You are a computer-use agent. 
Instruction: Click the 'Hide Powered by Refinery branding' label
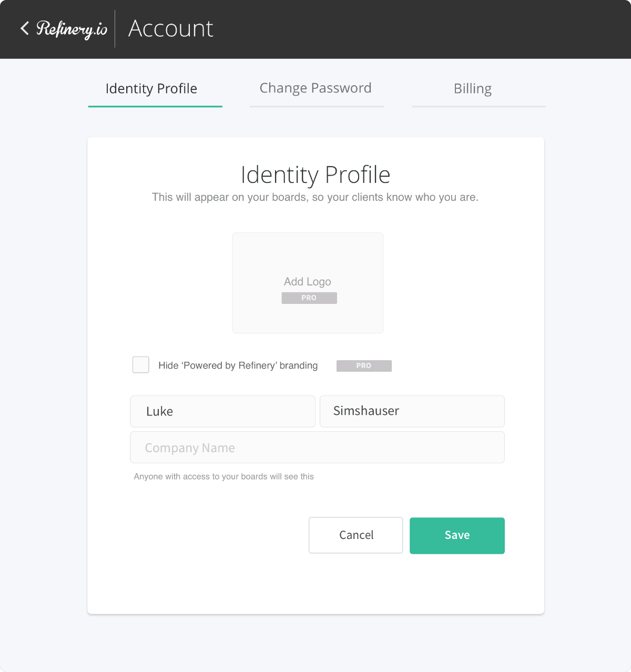[238, 366]
